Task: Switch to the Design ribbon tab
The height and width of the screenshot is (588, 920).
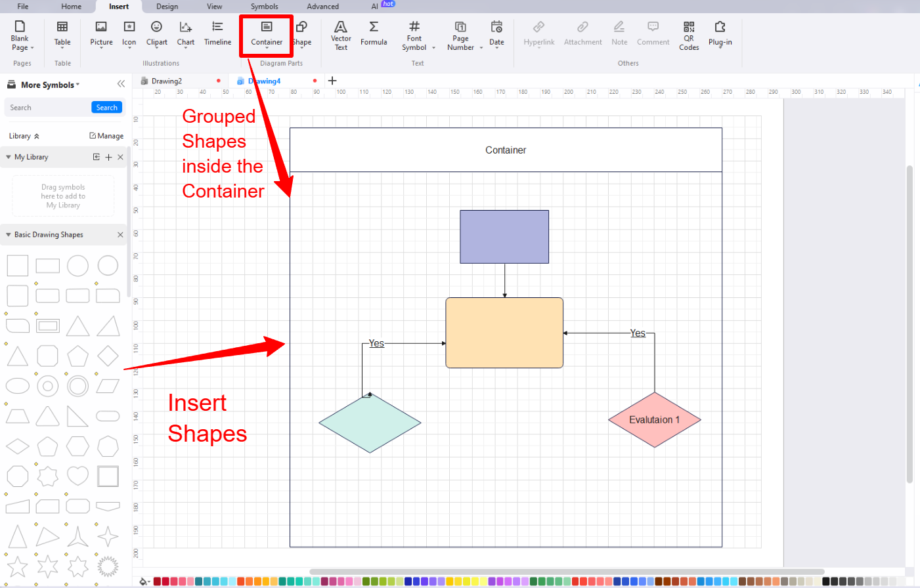Action: [167, 7]
